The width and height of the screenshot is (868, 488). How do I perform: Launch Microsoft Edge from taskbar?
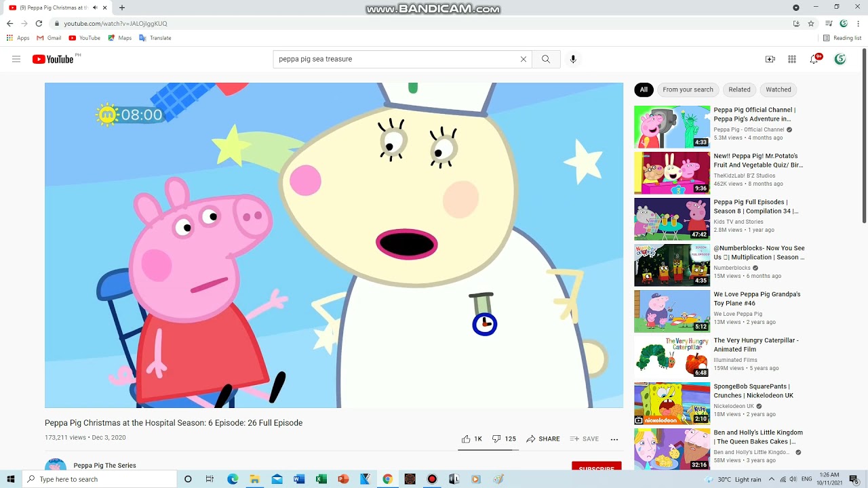coord(233,479)
